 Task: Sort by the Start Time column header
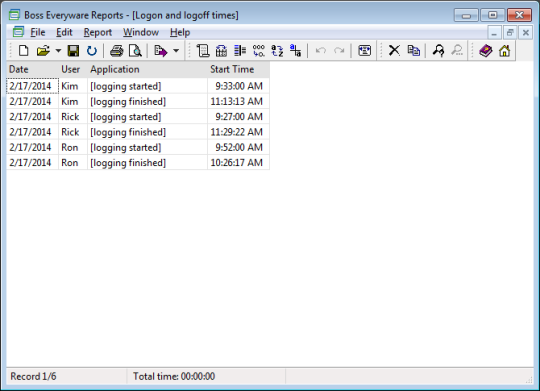(238, 69)
